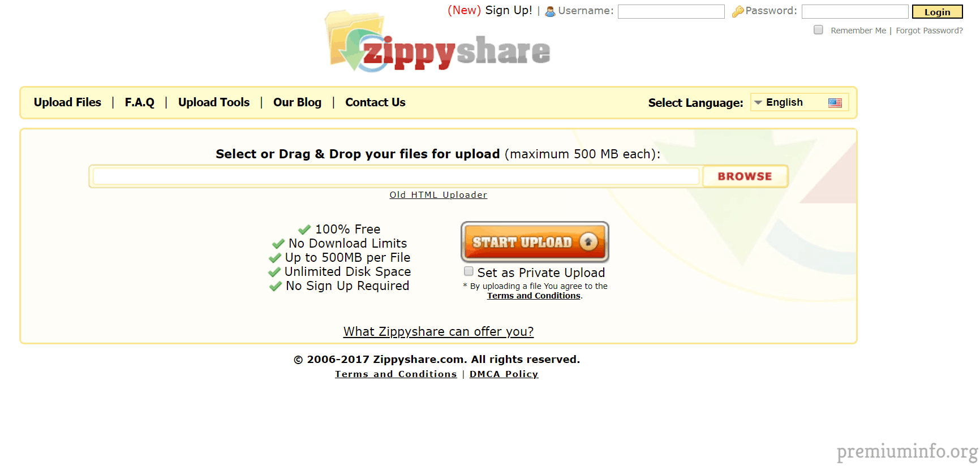Click the checkmark beside Unlimited Disk Space
This screenshot has width=980, height=467.
pyautogui.click(x=274, y=272)
